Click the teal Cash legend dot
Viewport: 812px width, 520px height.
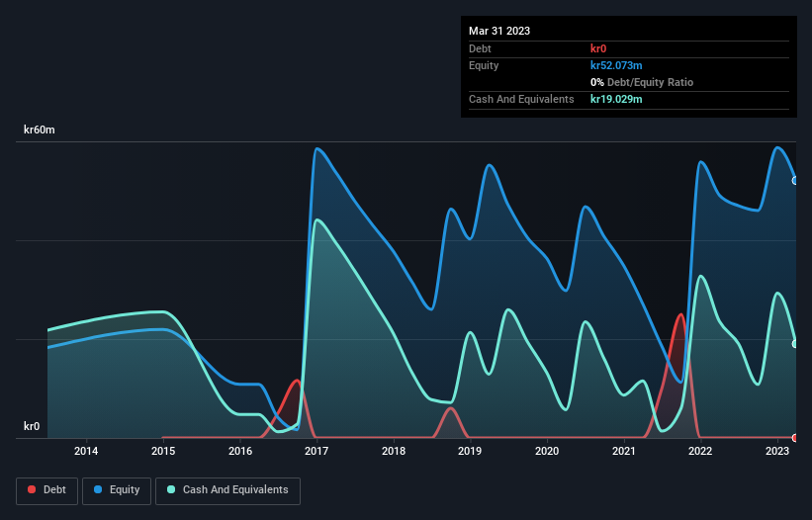coord(171,489)
